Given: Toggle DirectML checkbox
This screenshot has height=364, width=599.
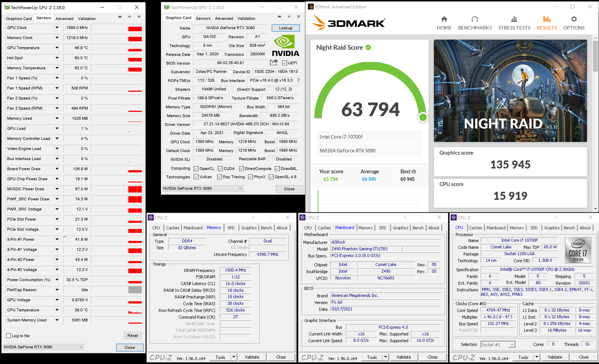Looking at the screenshot, I should tap(277, 168).
